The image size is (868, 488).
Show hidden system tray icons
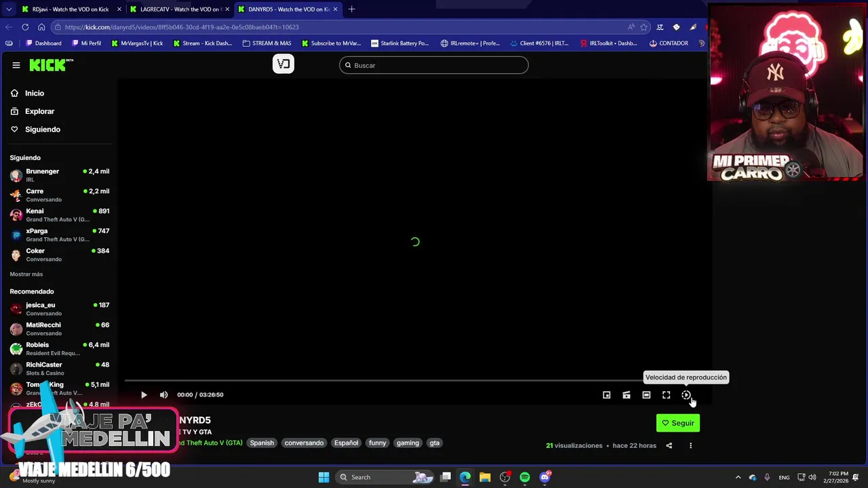[x=738, y=477]
